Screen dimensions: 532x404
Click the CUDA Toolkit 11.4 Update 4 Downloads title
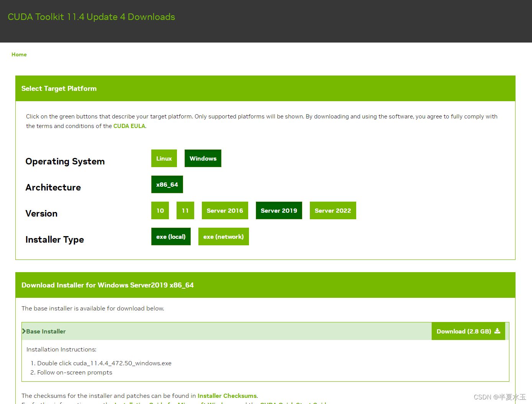pos(91,17)
